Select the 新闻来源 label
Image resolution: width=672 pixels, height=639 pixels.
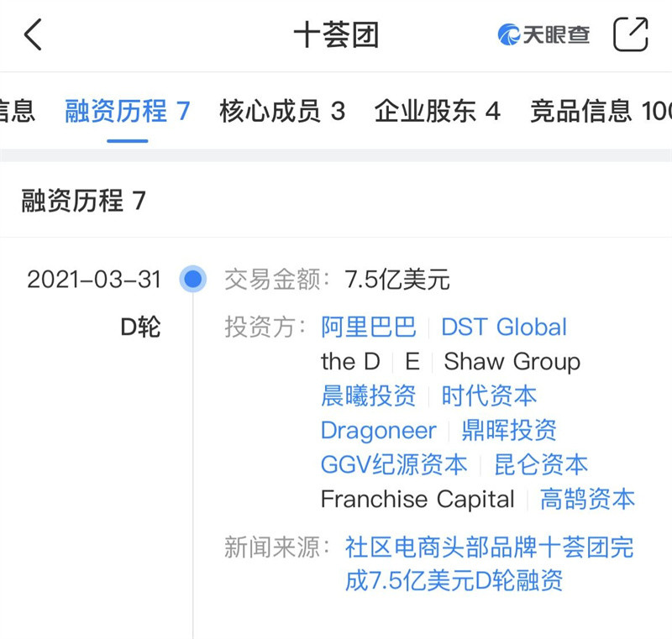pyautogui.click(x=277, y=547)
